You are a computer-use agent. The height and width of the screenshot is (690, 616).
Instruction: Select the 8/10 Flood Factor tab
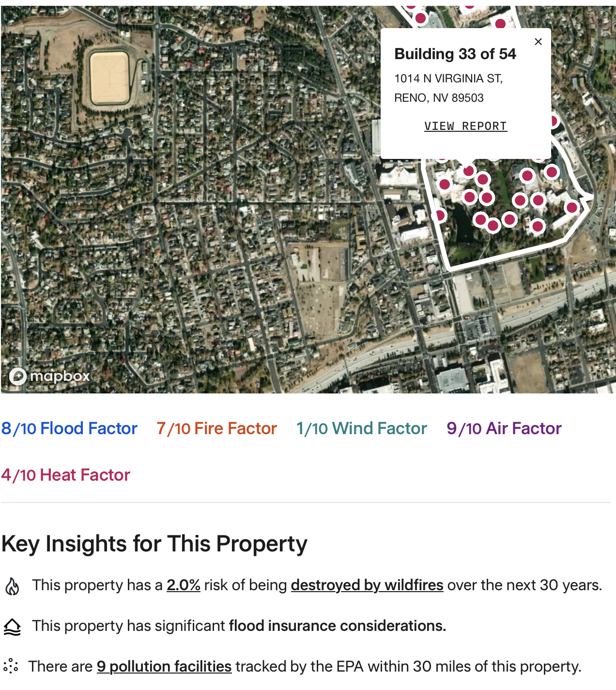pyautogui.click(x=69, y=428)
